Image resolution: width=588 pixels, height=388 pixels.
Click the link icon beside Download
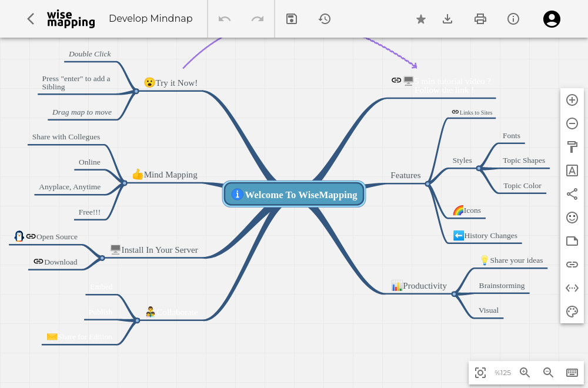point(38,261)
